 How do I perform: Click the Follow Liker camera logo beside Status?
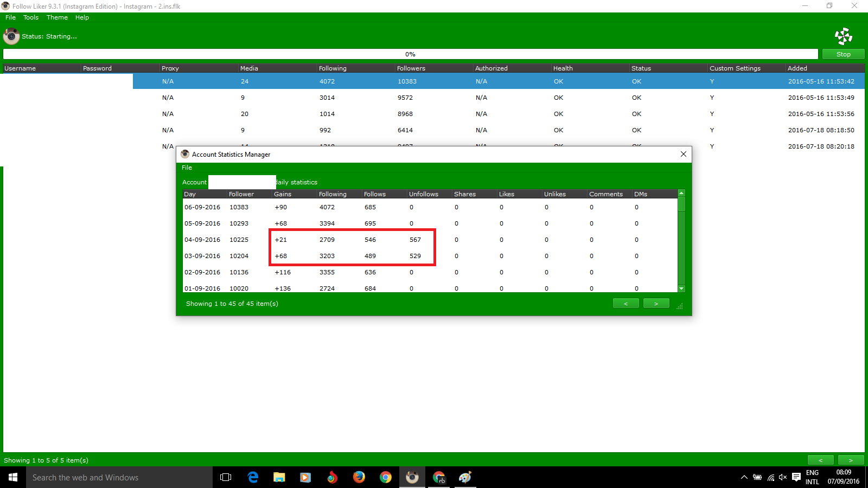(x=11, y=36)
